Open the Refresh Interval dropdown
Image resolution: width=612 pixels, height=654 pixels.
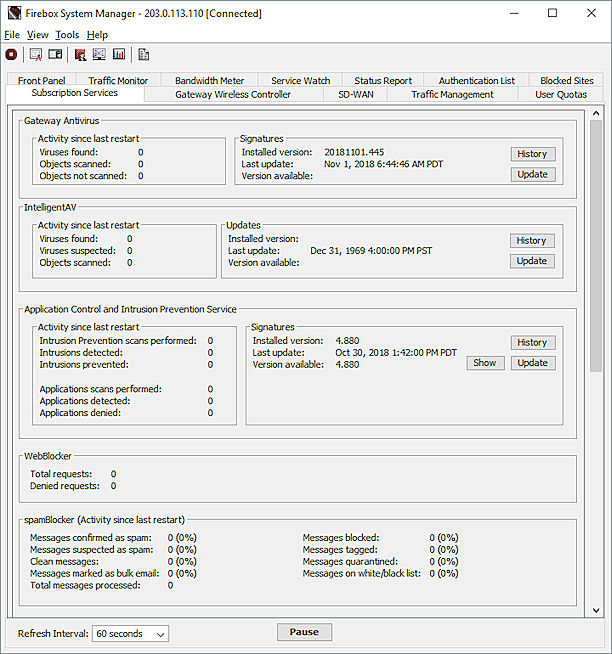coord(131,633)
